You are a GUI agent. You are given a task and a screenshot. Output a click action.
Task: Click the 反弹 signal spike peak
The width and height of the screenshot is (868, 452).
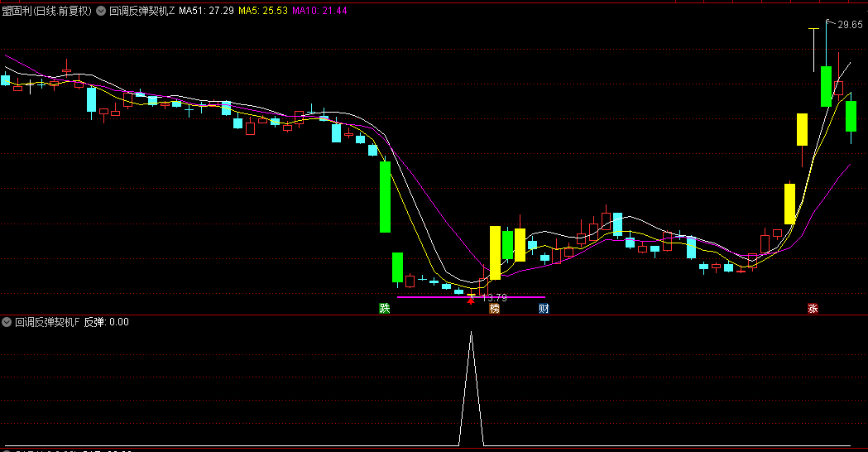pyautogui.click(x=471, y=332)
